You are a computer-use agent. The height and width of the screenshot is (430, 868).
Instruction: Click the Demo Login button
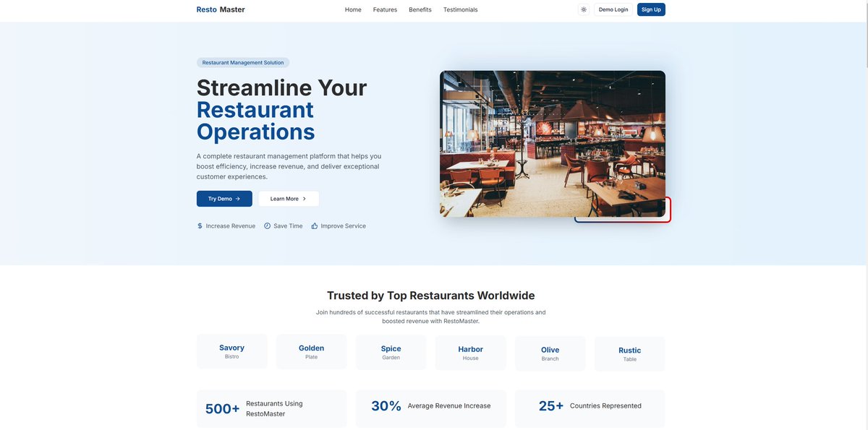(x=613, y=9)
